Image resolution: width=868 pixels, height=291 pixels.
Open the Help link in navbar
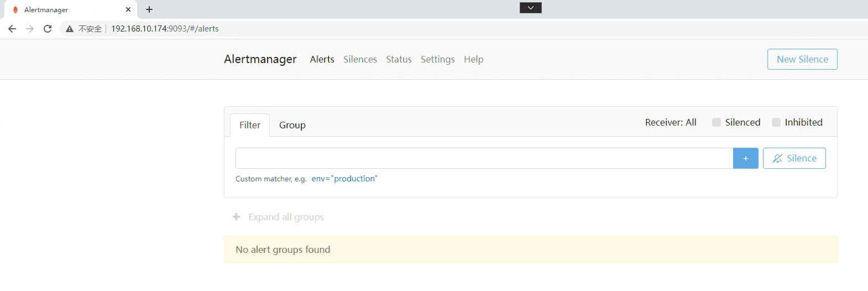[473, 59]
